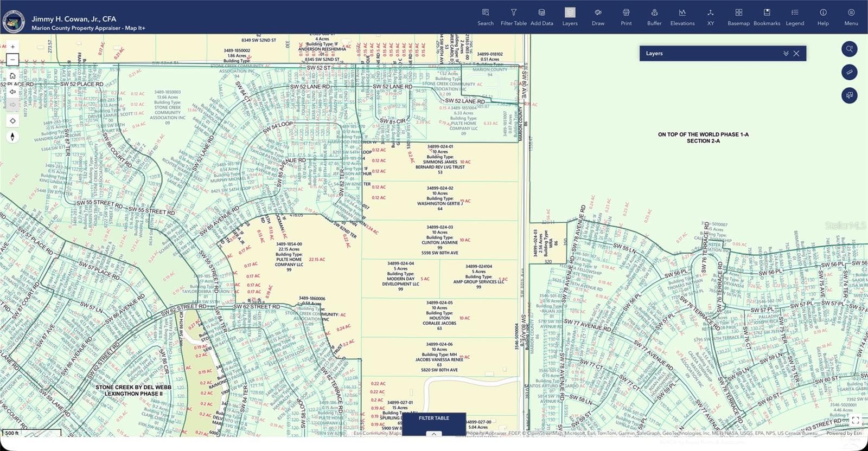The image size is (868, 451).
Task: Zoom in with the plus button
Action: [x=12, y=47]
